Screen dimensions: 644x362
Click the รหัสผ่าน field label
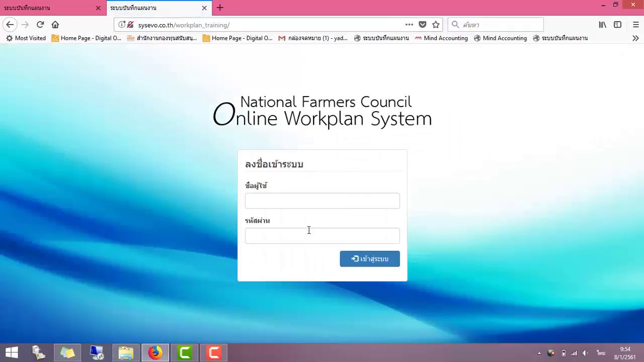coord(258,221)
